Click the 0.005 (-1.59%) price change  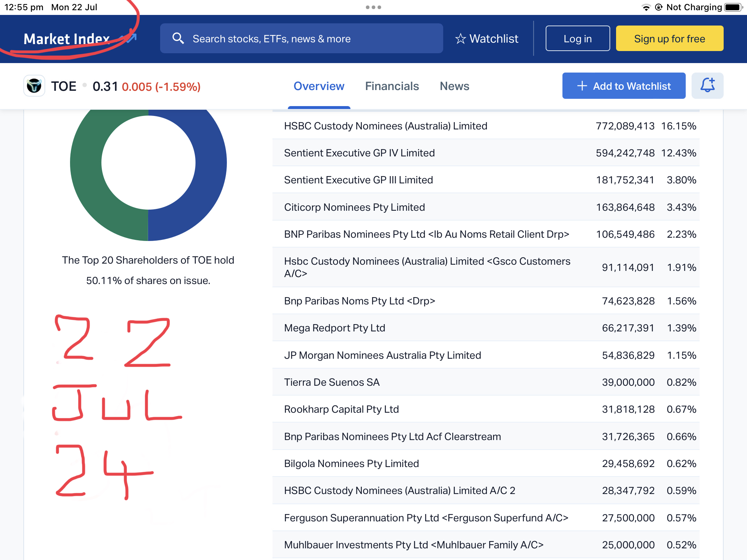tap(161, 87)
